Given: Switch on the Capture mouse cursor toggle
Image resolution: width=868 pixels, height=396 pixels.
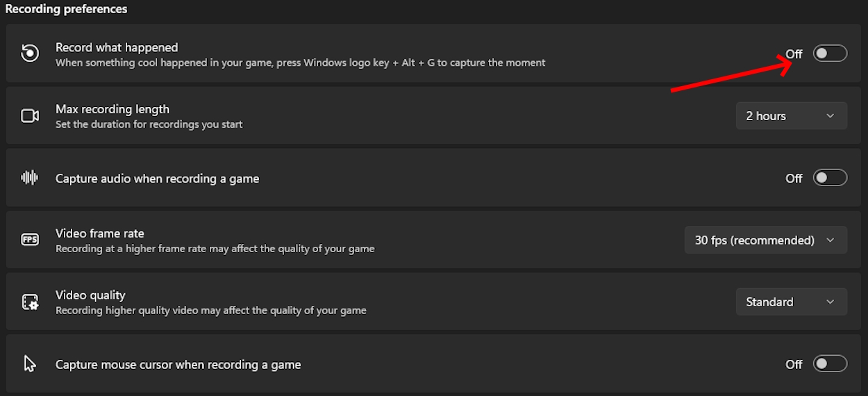Looking at the screenshot, I should (830, 364).
